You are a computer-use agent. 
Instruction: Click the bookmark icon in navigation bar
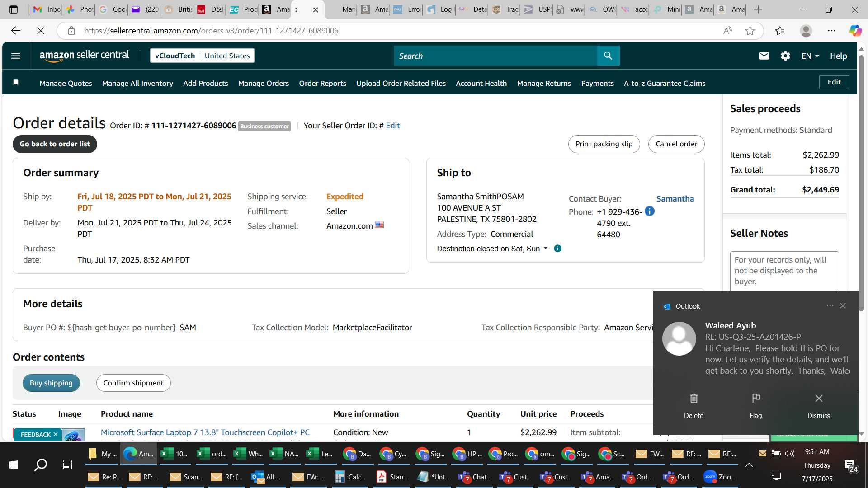tap(16, 82)
